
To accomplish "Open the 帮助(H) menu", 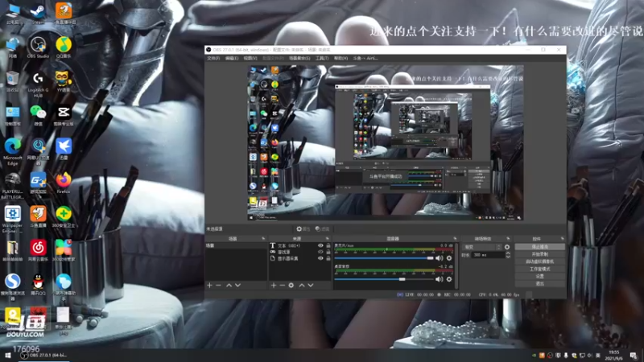I will coord(341,58).
